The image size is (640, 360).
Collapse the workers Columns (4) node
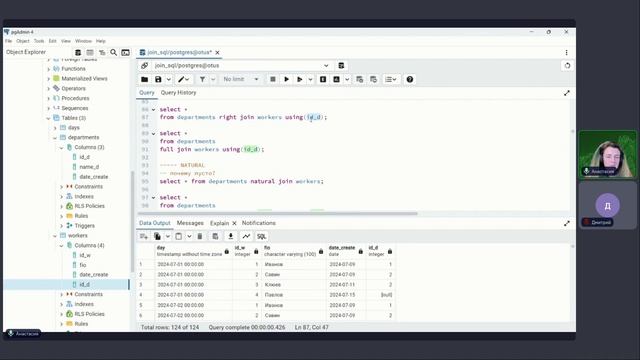coord(62,245)
